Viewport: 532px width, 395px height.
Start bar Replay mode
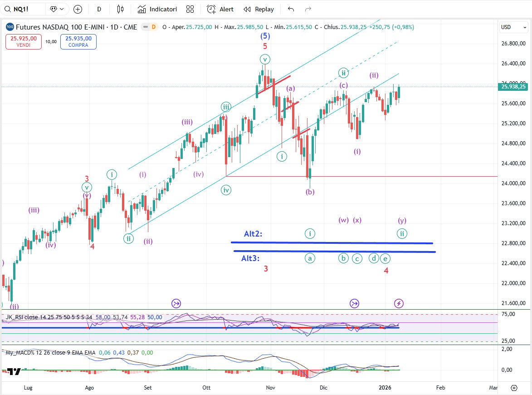click(259, 9)
